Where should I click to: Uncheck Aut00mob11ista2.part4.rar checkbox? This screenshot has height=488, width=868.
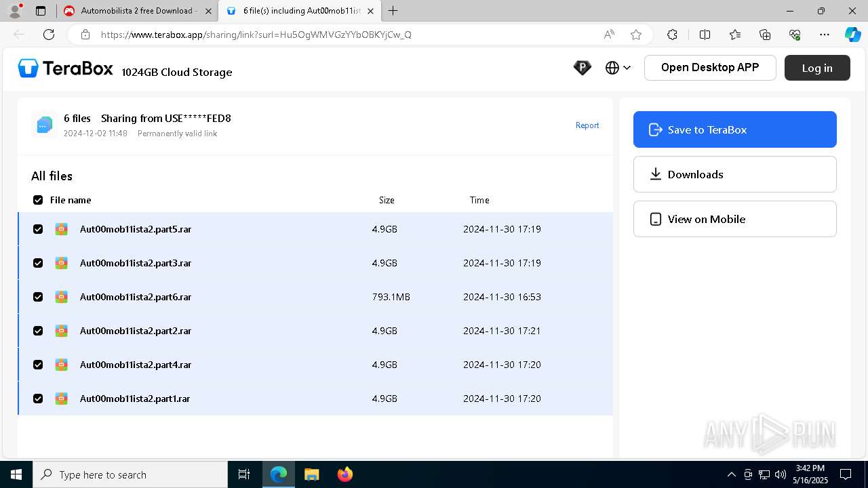point(38,365)
